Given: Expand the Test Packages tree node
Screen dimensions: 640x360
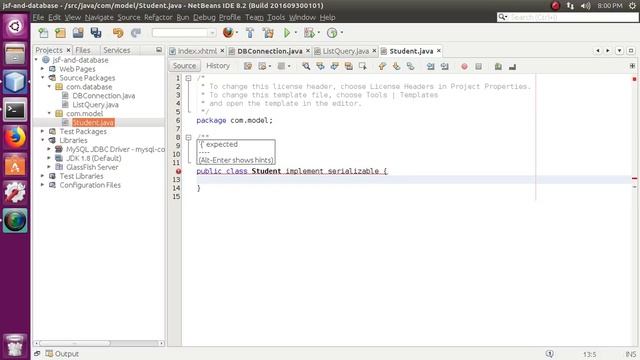Looking at the screenshot, I should click(x=42, y=131).
